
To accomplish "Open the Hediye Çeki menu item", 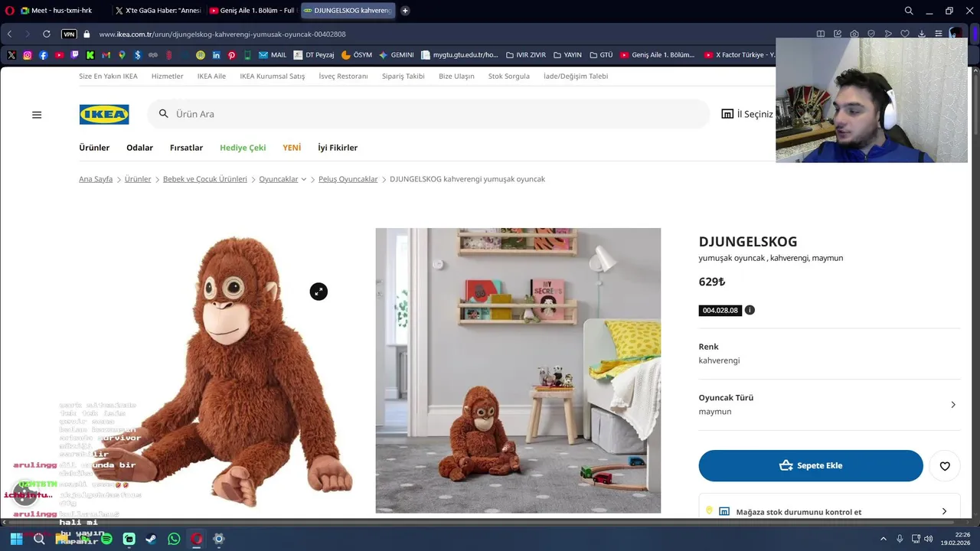I will click(243, 148).
